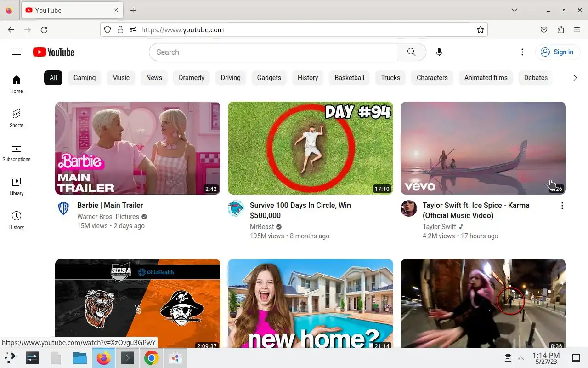Open Warner Bros. Pictures channel avatar
Screen dimensions: 588x368
(x=63, y=208)
